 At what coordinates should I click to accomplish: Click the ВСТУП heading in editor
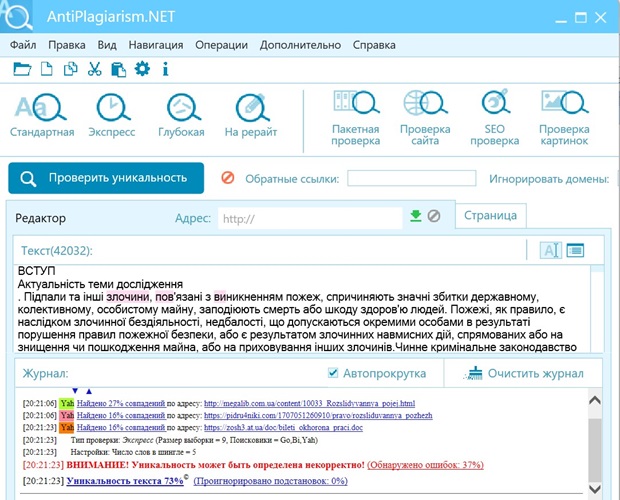[36, 271]
